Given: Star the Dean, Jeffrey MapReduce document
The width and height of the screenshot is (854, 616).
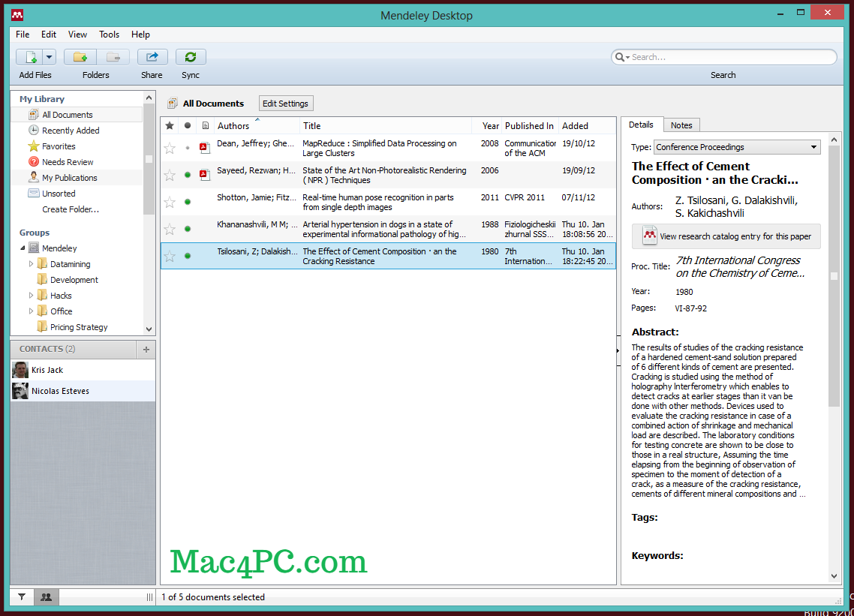Looking at the screenshot, I should [x=170, y=148].
